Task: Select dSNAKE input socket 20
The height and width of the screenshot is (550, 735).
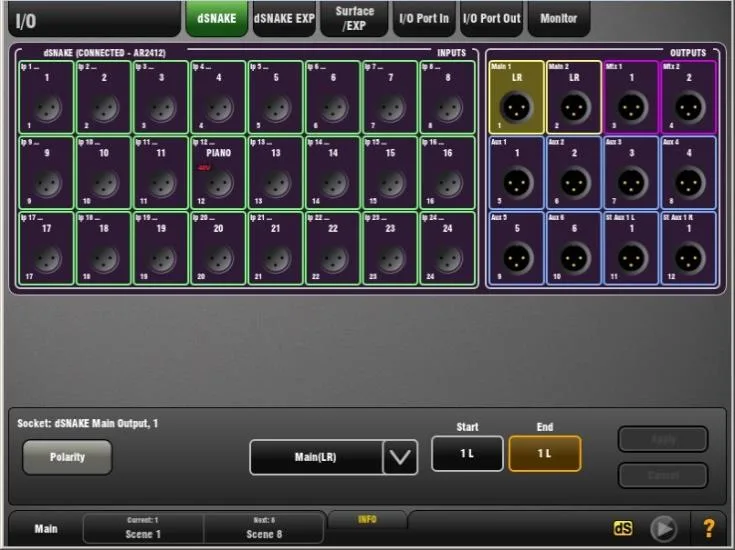Action: (x=218, y=248)
